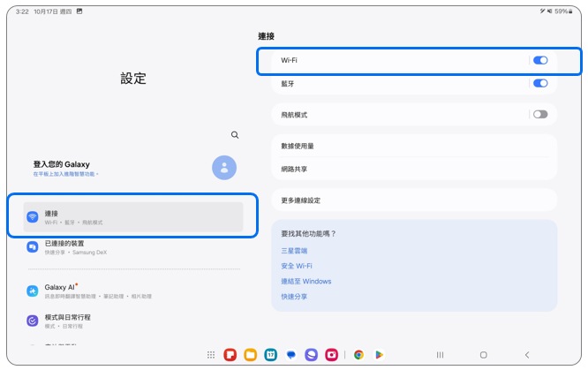Follow the 三星雲端 link

coord(294,251)
